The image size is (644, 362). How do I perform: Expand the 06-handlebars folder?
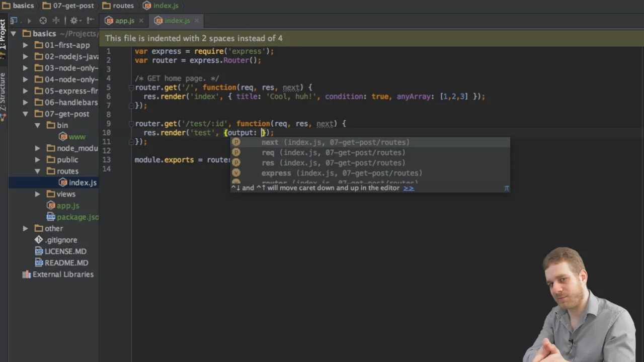point(26,103)
